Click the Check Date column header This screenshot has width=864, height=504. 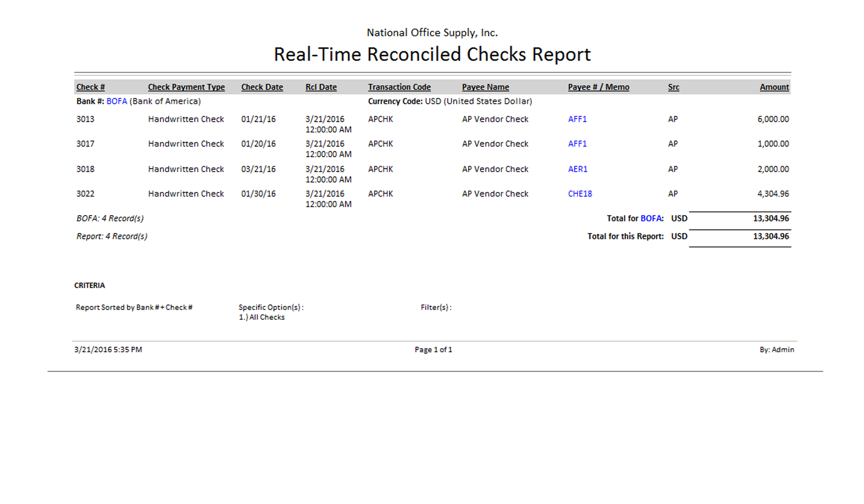point(262,87)
